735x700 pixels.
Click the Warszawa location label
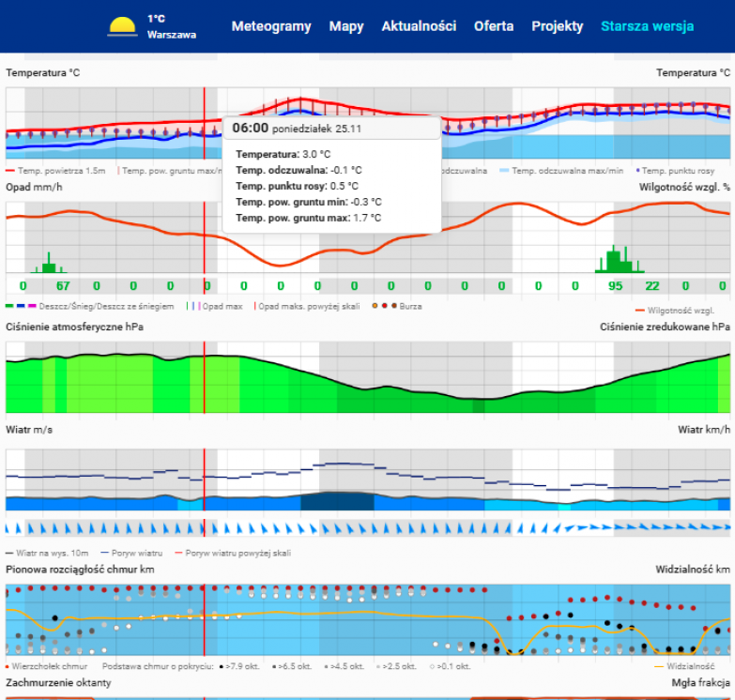172,35
